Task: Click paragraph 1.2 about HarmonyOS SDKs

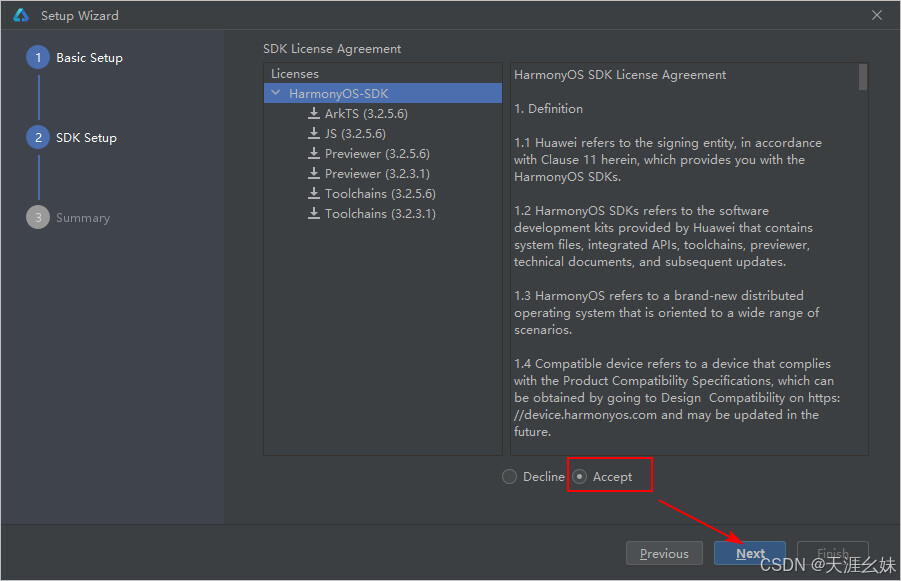Action: [x=663, y=236]
